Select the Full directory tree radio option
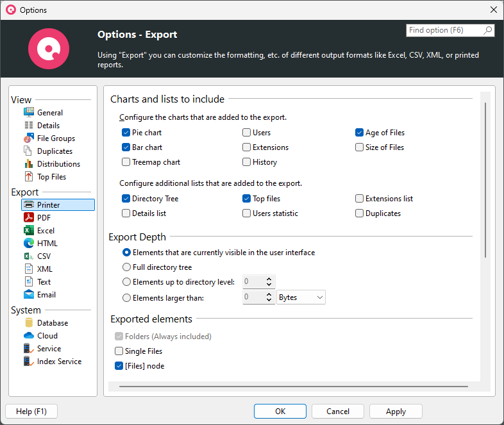 127,267
